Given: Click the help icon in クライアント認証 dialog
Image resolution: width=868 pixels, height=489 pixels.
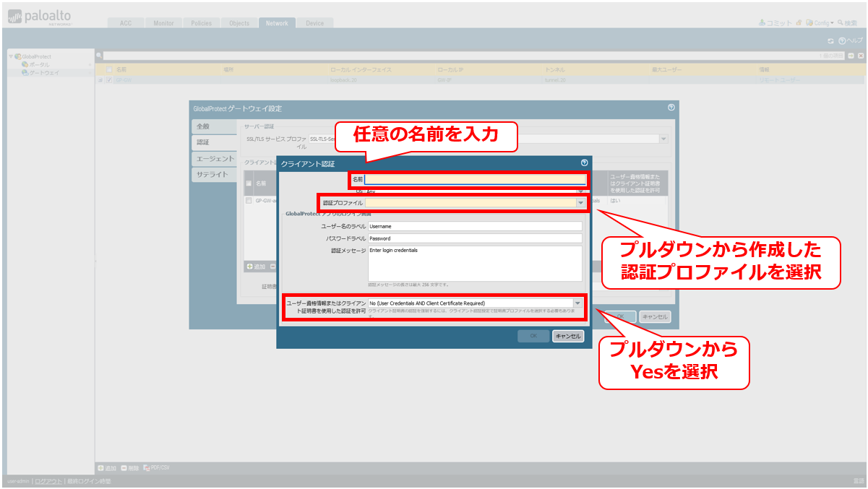Looking at the screenshot, I should point(585,163).
